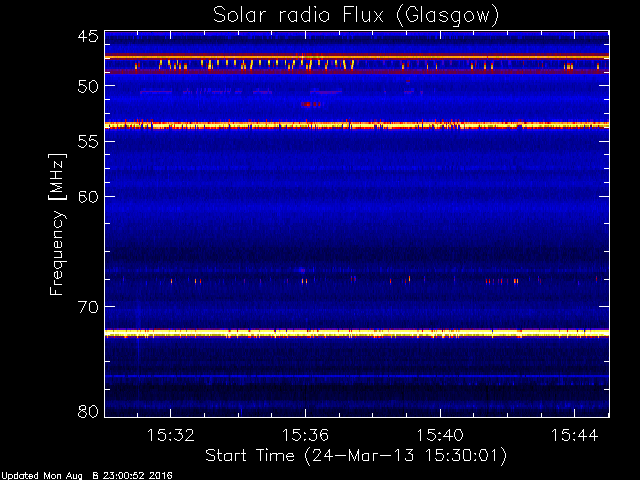Select the "70" frequency tick label
The height and width of the screenshot is (480, 640).
88,307
